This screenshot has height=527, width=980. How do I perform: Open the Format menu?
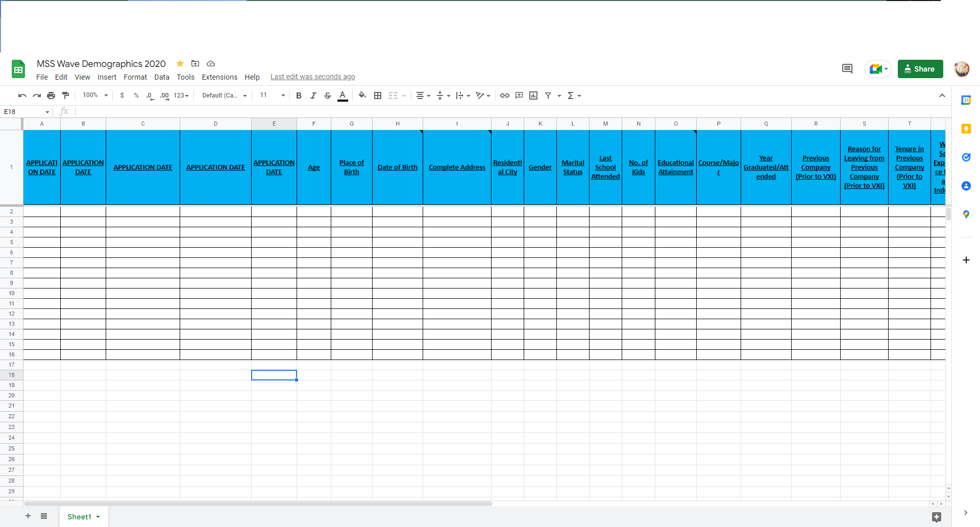coord(135,77)
